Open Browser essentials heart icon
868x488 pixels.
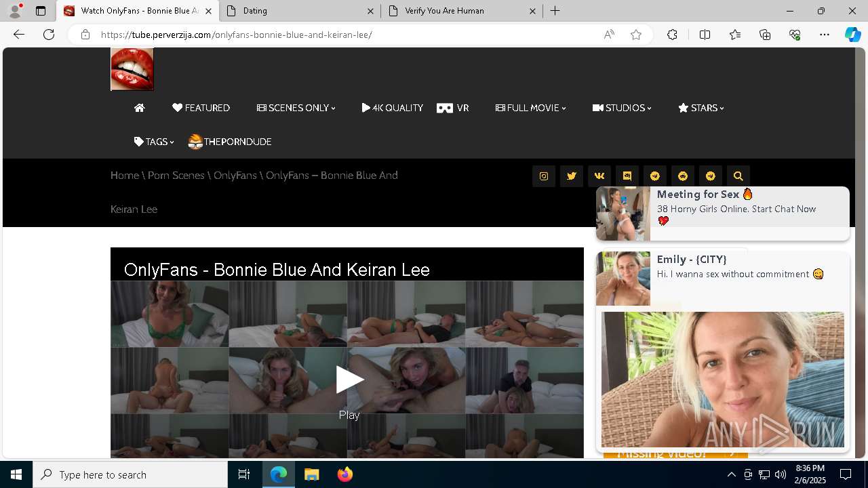click(795, 35)
